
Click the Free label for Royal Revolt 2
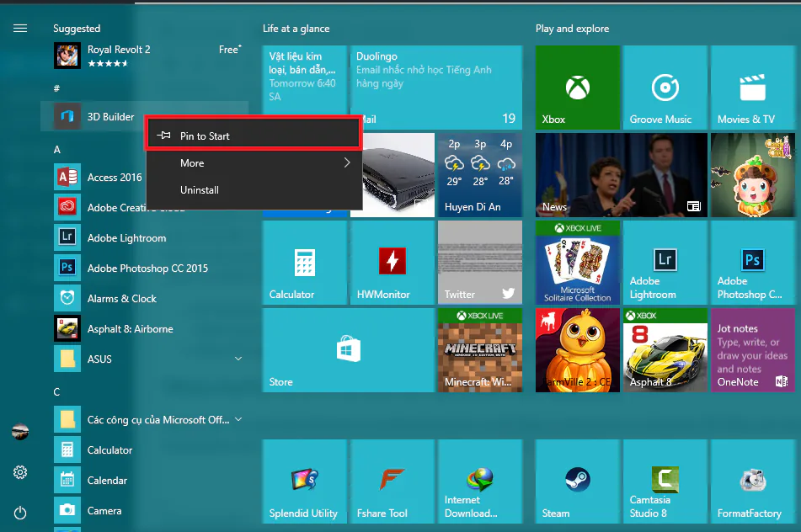click(230, 50)
